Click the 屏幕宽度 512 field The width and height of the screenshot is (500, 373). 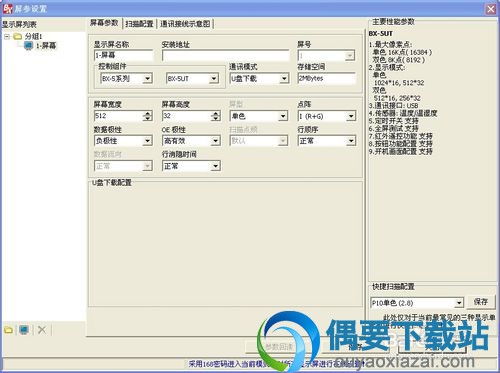[x=119, y=116]
